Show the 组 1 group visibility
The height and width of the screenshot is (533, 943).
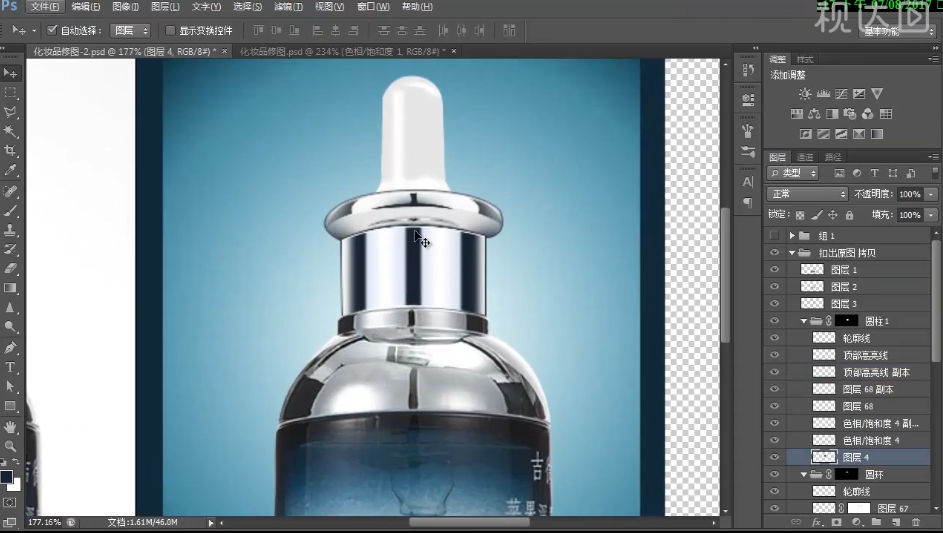(775, 236)
